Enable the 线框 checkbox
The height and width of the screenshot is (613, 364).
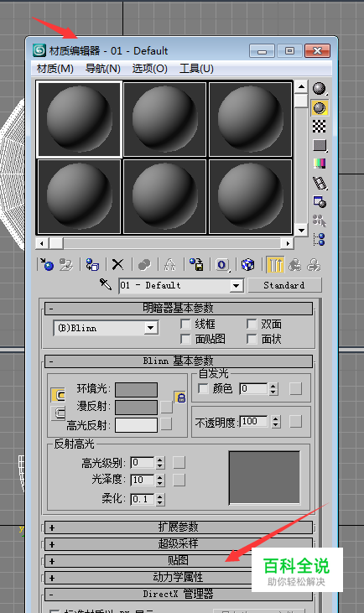tap(185, 324)
